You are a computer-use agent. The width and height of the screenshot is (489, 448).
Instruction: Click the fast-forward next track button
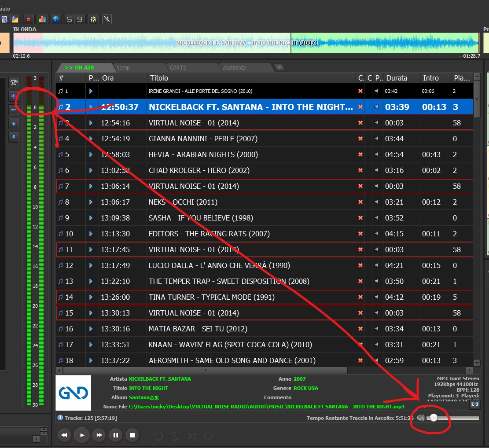click(99, 435)
